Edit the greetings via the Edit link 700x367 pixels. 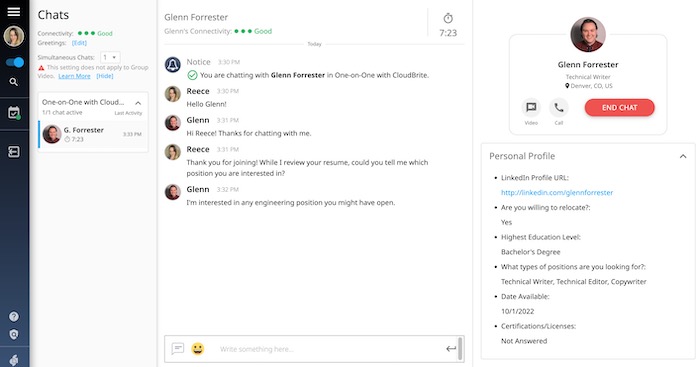[x=79, y=43]
